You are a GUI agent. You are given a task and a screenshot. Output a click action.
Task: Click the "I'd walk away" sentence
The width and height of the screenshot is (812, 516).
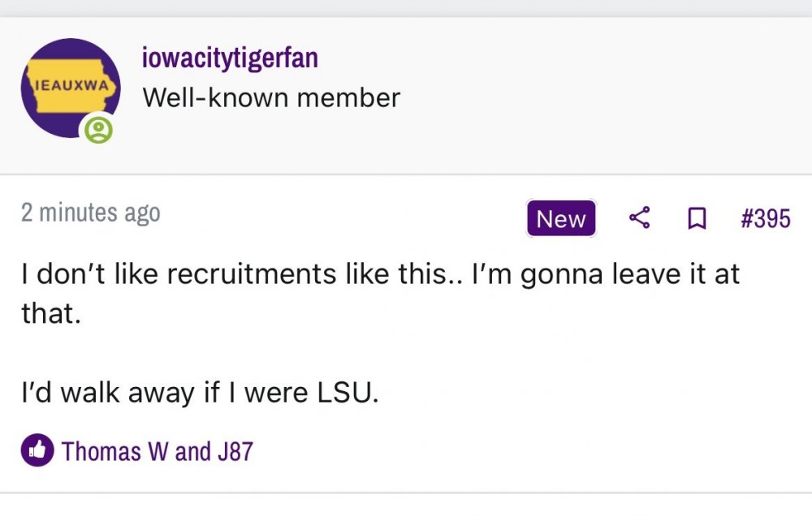pos(200,393)
